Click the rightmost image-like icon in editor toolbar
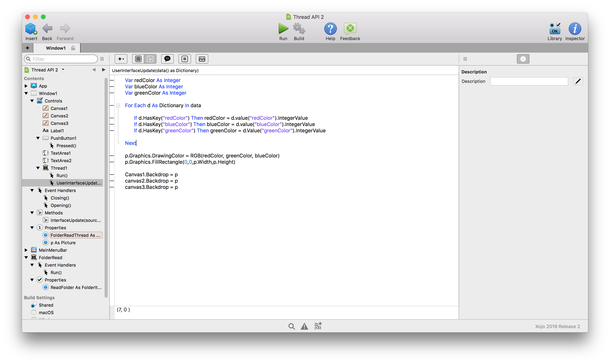This screenshot has height=364, width=610. pyautogui.click(x=202, y=59)
